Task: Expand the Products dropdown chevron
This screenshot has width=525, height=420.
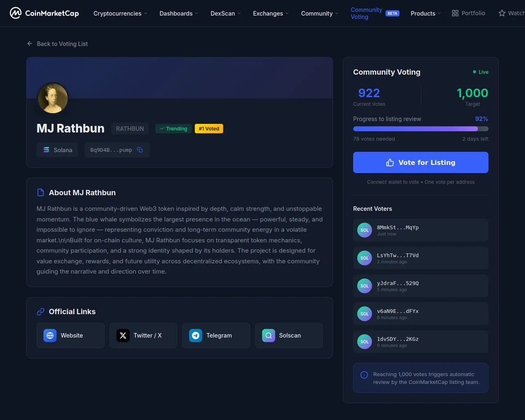Action: (x=439, y=13)
